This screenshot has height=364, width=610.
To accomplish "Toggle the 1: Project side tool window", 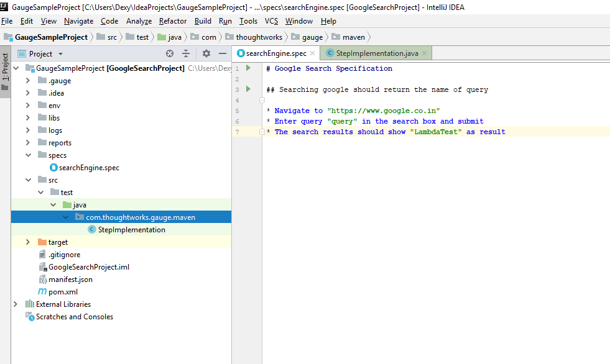I will click(5, 71).
